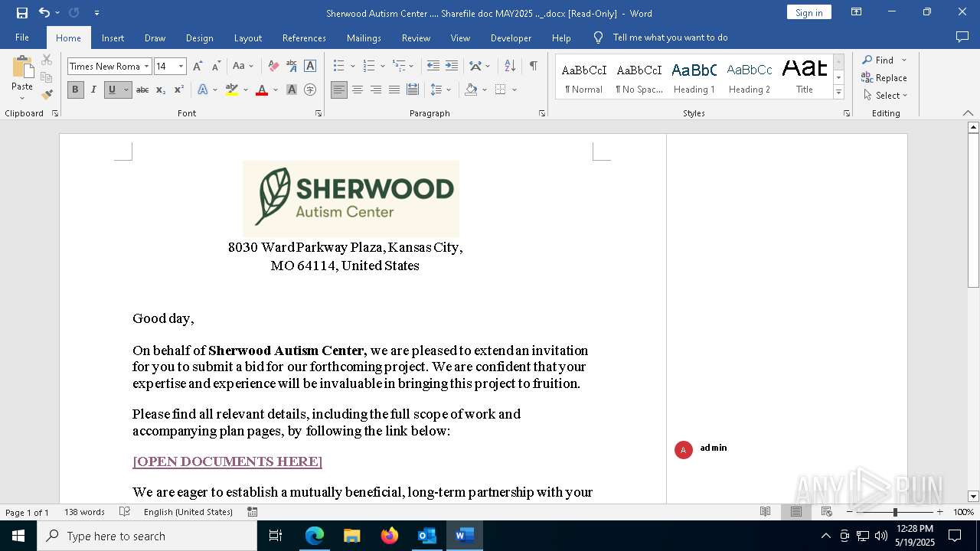Viewport: 980px width, 551px height.
Task: Click the Format Painter brush icon
Action: (47, 95)
